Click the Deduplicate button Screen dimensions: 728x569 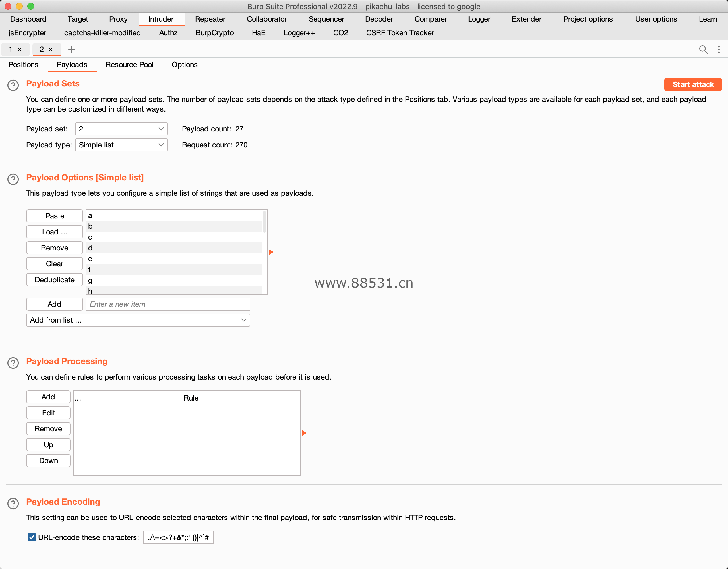tap(55, 279)
